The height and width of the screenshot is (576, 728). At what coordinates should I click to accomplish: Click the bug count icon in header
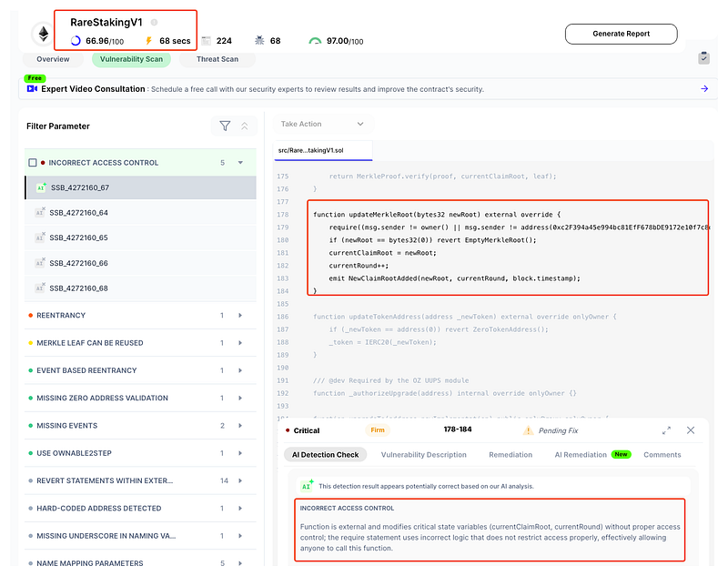pos(260,41)
